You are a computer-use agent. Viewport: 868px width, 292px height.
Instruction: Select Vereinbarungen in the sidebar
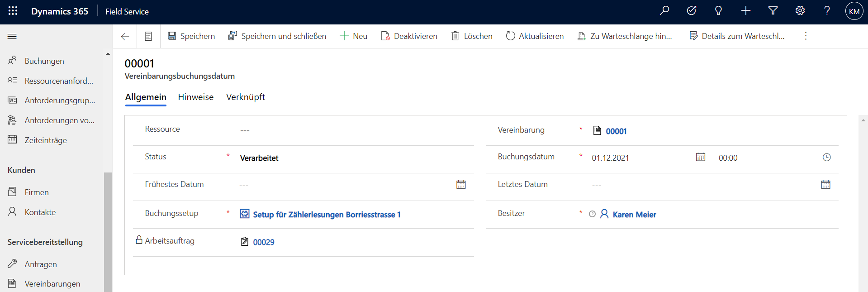[52, 284]
